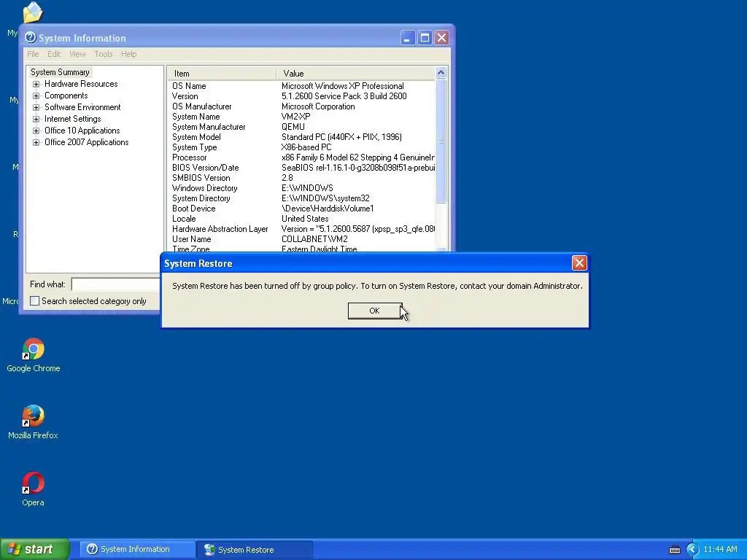Select System Summary in tree
The image size is (747, 560).
pyautogui.click(x=60, y=72)
